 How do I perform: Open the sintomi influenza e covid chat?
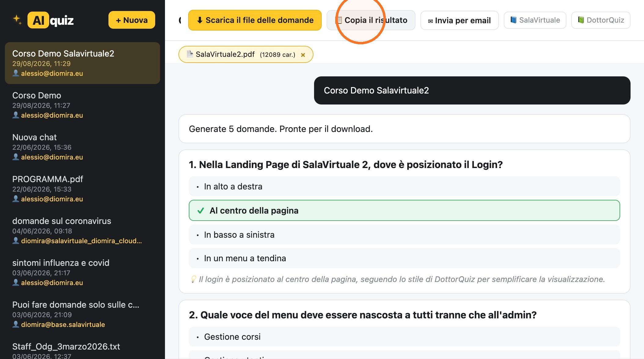82,272
